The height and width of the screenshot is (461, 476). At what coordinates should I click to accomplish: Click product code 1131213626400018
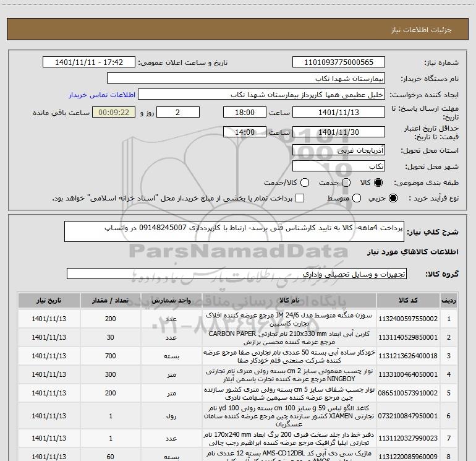pyautogui.click(x=408, y=356)
